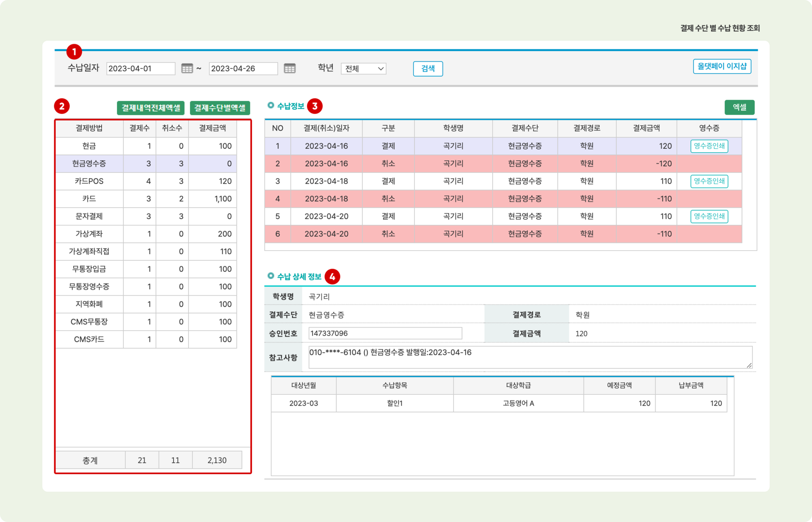Print receipt for the 2023-04-20 payment row

(709, 216)
